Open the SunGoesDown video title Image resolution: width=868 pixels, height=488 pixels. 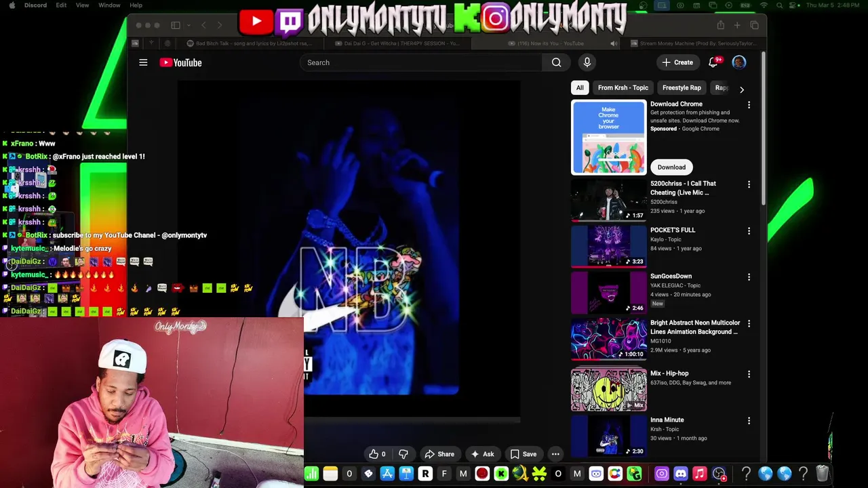click(x=671, y=276)
